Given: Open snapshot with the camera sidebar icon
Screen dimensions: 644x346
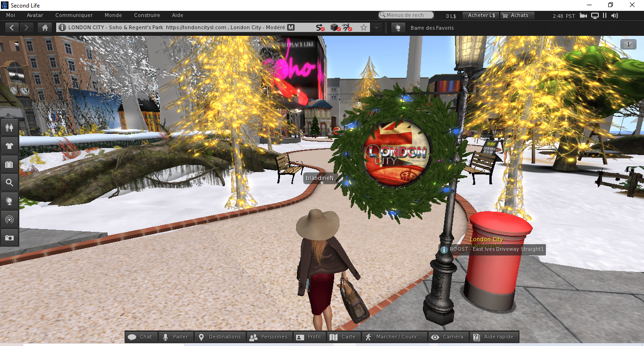Looking at the screenshot, I should [x=9, y=238].
